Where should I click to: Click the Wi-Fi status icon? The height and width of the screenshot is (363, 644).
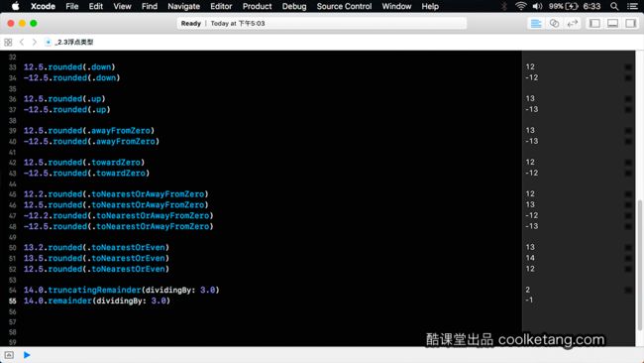tap(521, 6)
